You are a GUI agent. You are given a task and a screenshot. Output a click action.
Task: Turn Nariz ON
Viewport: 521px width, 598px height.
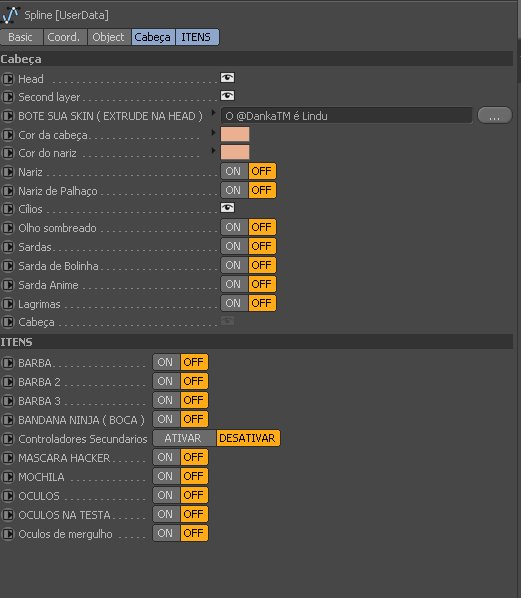pos(234,171)
